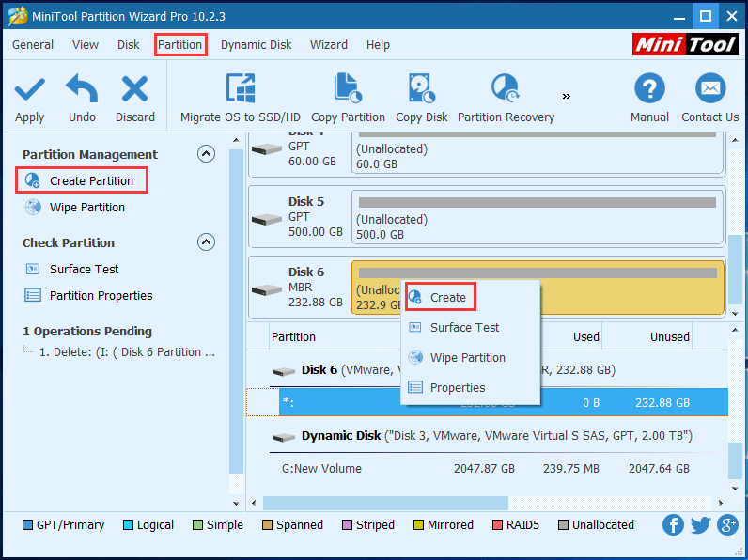Click the Undo arrow icon
Screen dimensions: 748x560
coord(82,88)
